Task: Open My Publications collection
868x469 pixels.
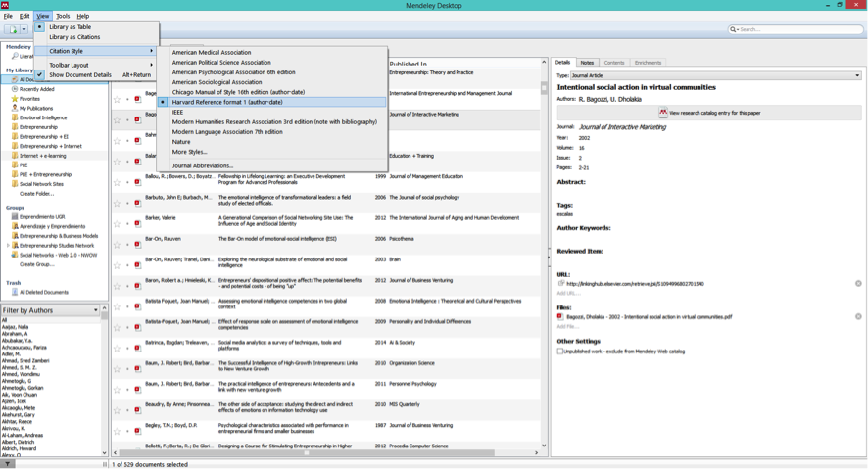Action: (x=36, y=109)
